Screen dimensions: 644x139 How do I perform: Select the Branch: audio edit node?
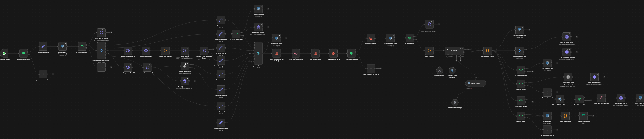221,74
